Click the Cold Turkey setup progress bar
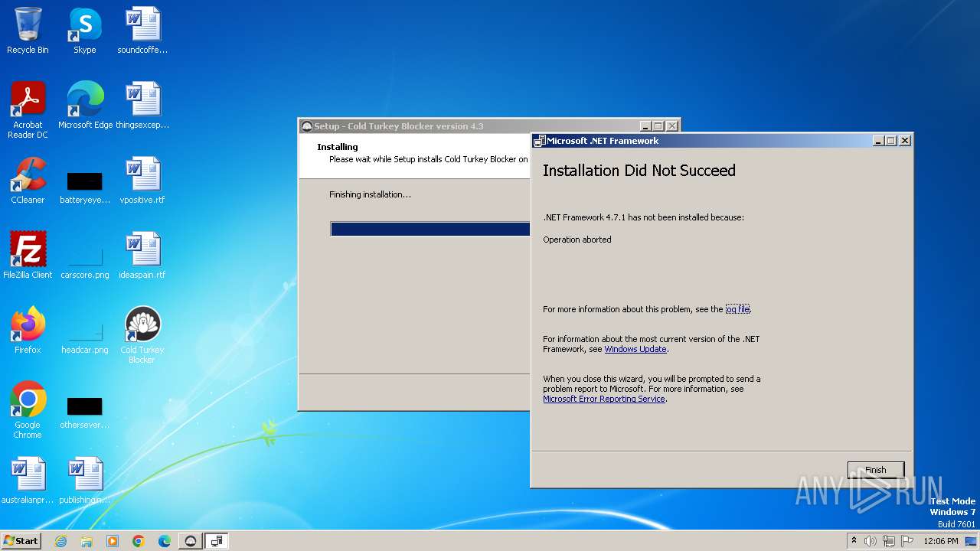 (x=430, y=229)
